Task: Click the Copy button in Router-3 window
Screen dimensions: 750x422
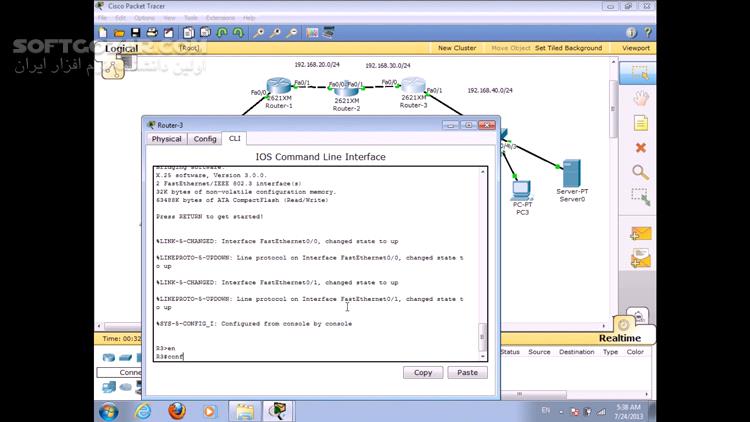Action: point(423,372)
